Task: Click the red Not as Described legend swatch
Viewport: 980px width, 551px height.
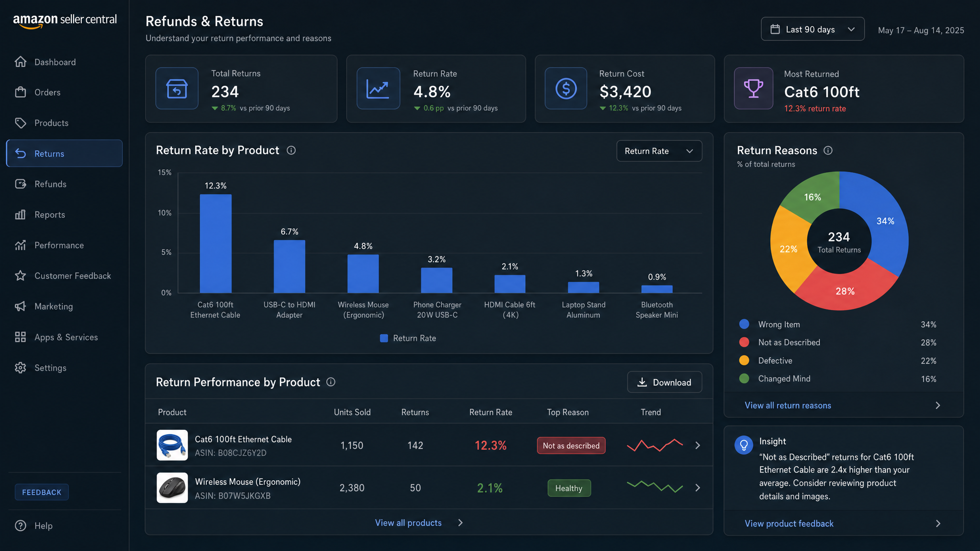Action: [x=744, y=342]
